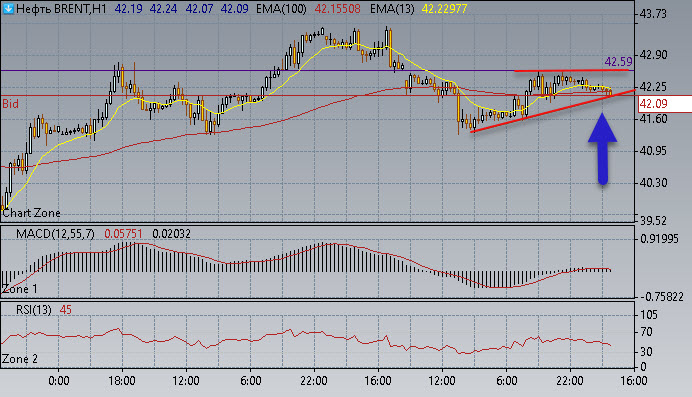Click the EMA(13) value 42.22977
692x397 pixels.
pyautogui.click(x=444, y=9)
